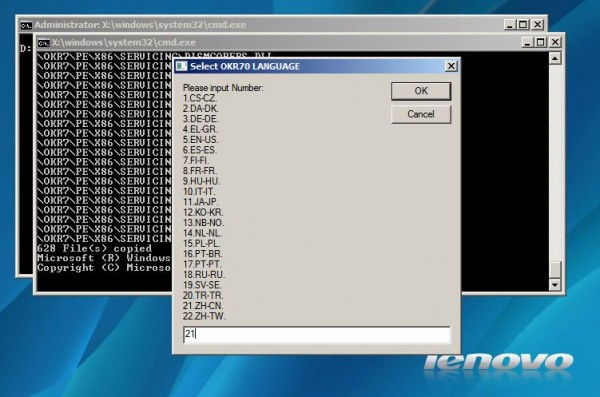Click the 21.ZH-CN language entry
Screen dimensions: 600x397
point(203,306)
